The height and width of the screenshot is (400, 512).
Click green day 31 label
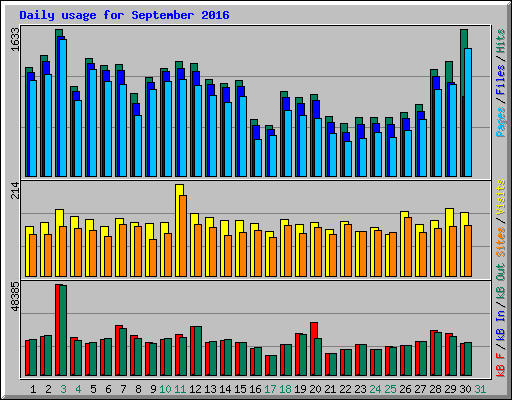click(480, 389)
